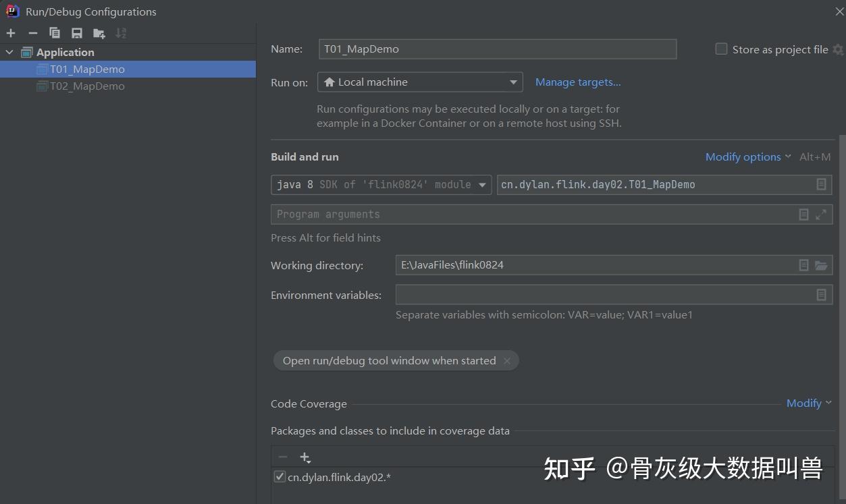Collapse the Application tree node

coord(9,52)
